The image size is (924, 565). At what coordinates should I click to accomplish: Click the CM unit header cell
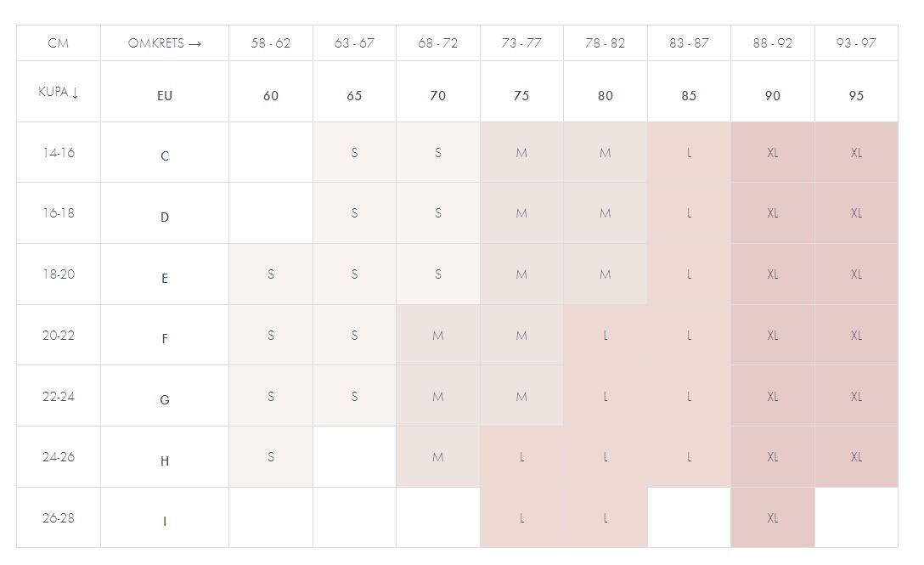(x=59, y=43)
